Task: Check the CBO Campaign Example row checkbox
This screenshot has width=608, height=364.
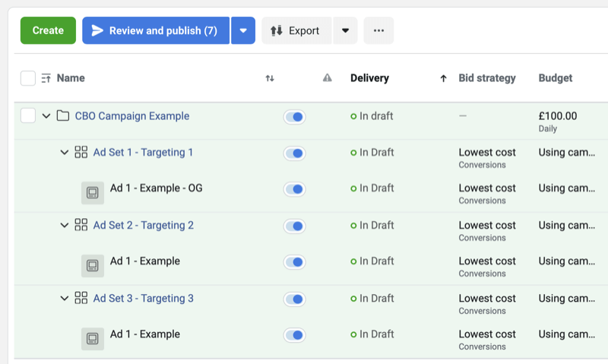Action: click(x=28, y=116)
